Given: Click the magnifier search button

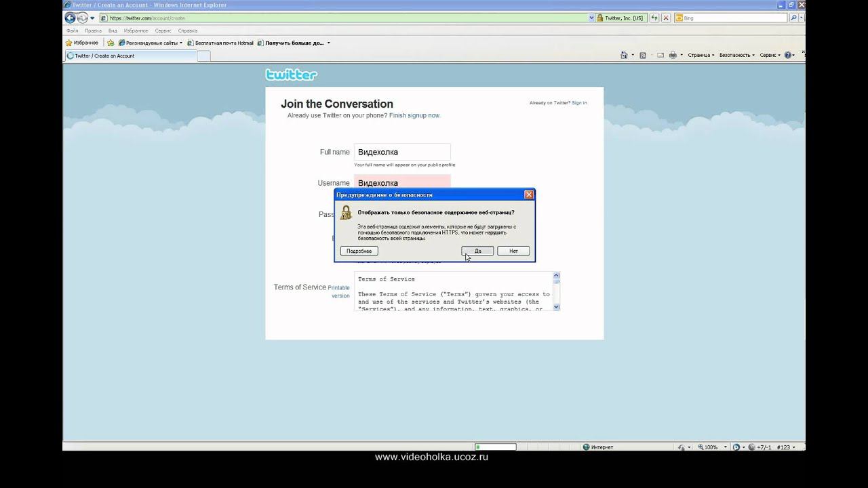Looking at the screenshot, I should click(x=793, y=18).
